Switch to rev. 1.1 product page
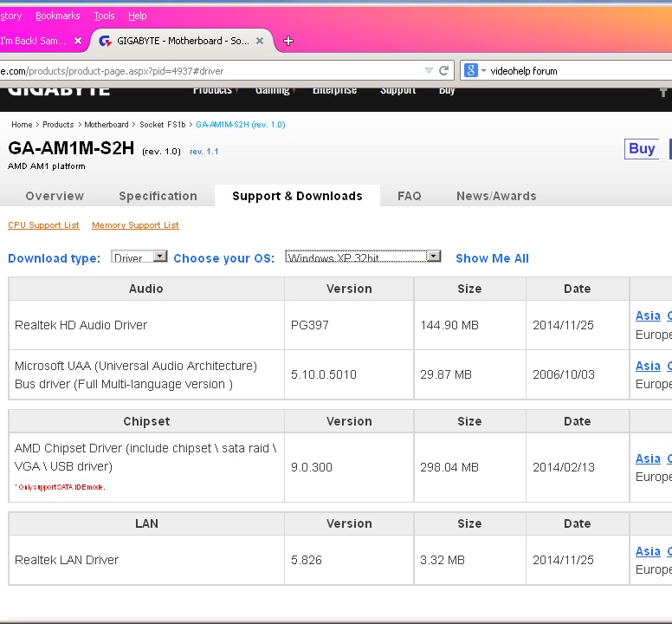The height and width of the screenshot is (624, 672). click(204, 152)
